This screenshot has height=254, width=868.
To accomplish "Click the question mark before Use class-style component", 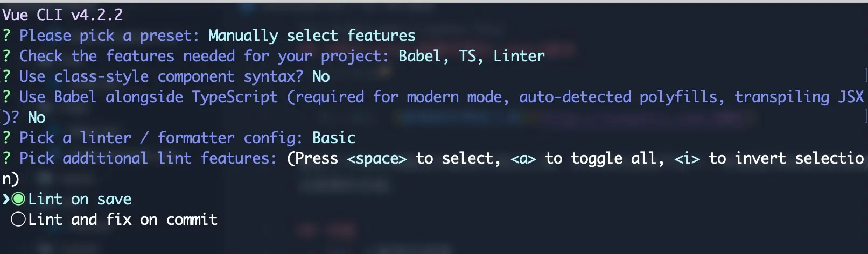I will tap(6, 76).
